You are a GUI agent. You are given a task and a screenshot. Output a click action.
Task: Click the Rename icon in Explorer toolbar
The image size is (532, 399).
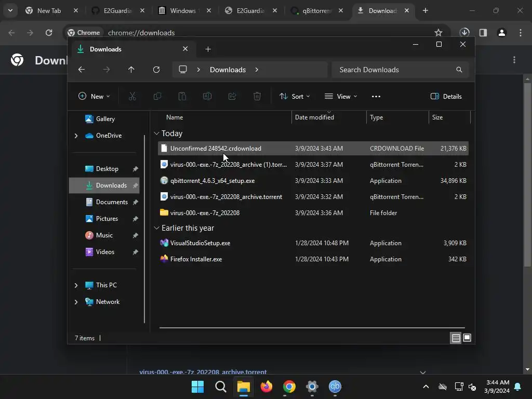coord(207,96)
